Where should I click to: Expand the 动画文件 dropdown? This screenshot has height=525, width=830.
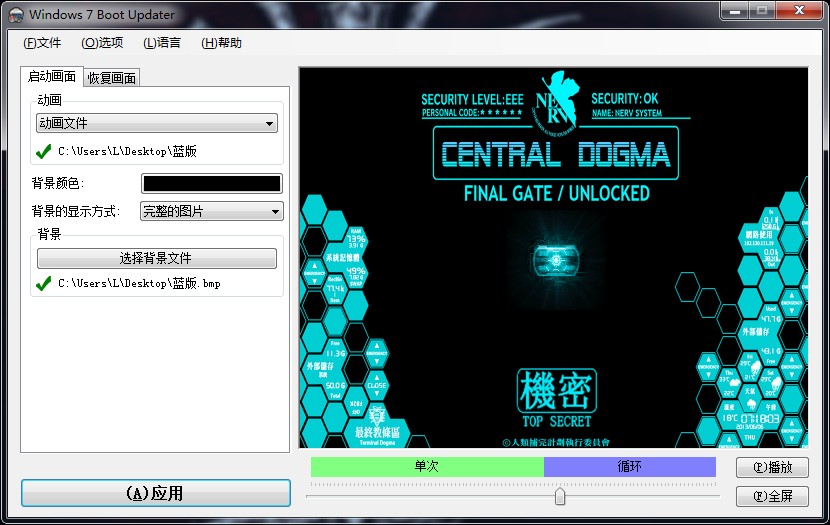[157, 123]
